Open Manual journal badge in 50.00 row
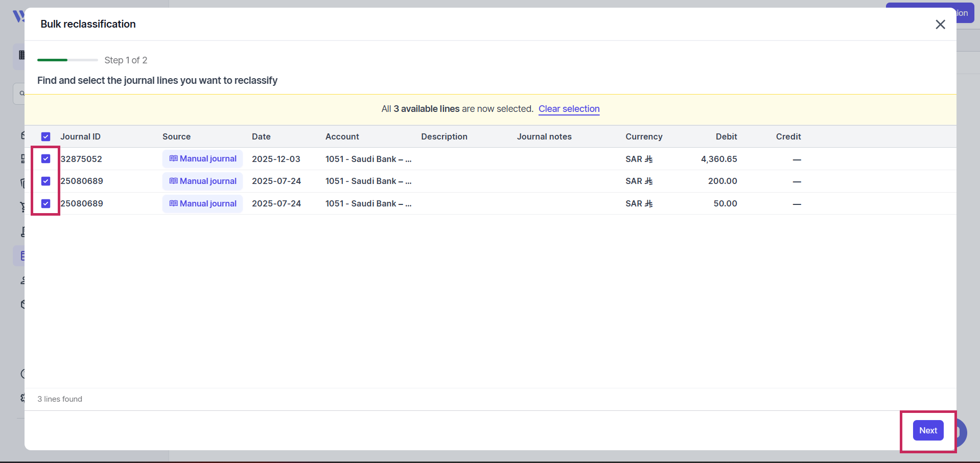The height and width of the screenshot is (463, 980). tap(203, 204)
